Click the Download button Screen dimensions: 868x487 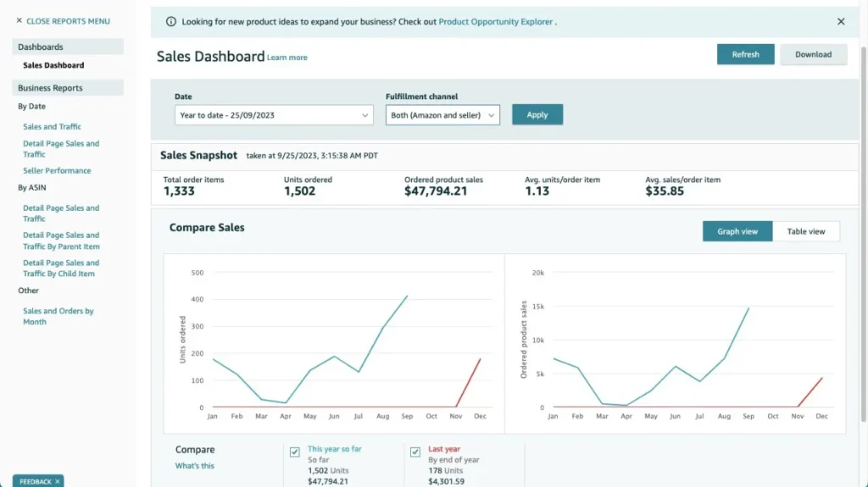(x=813, y=54)
